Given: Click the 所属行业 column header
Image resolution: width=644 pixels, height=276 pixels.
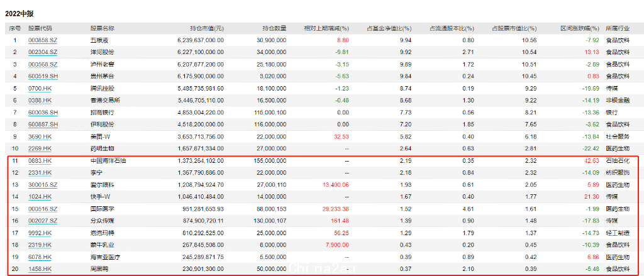Looking at the screenshot, I should (618, 28).
